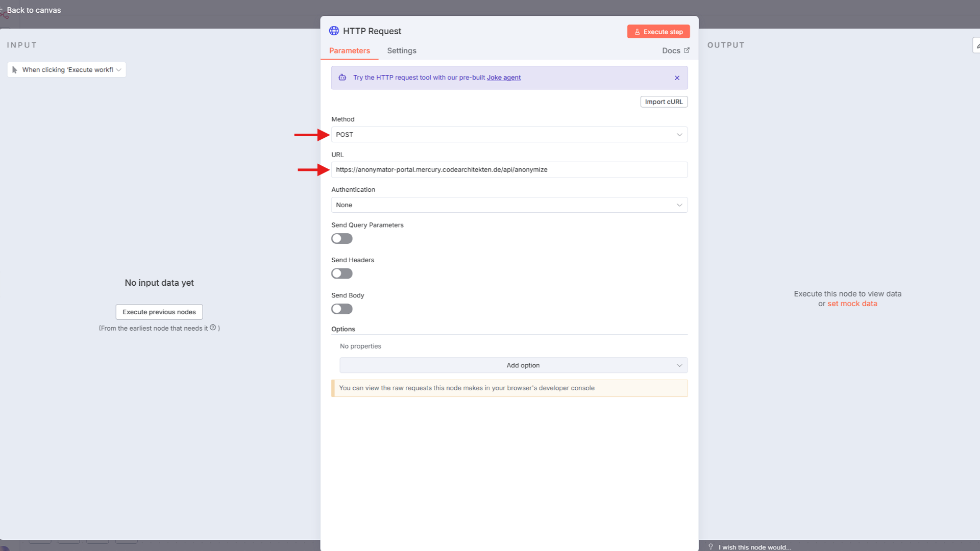Click the question mark tooltip under Execute previous nodes
Screen dimensions: 980x551
[x=213, y=328]
